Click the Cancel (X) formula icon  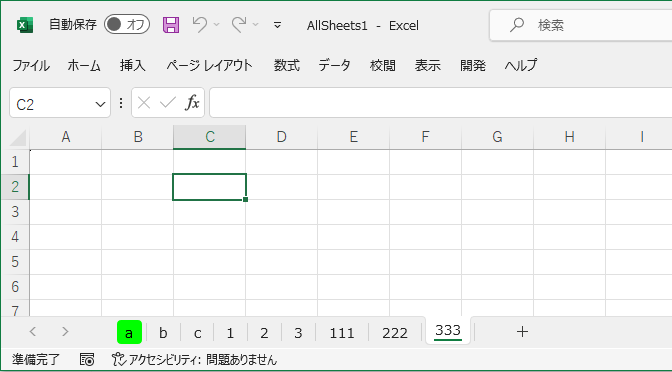pyautogui.click(x=144, y=103)
